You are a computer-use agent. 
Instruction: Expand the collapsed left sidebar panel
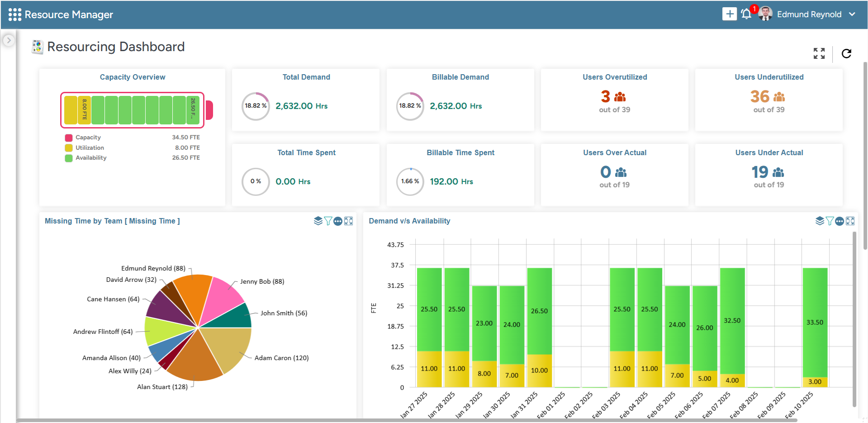9,40
